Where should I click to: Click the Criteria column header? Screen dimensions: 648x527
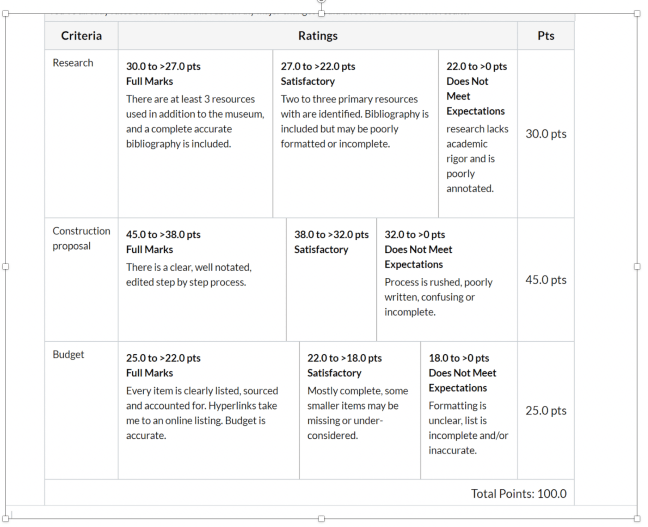pos(81,36)
